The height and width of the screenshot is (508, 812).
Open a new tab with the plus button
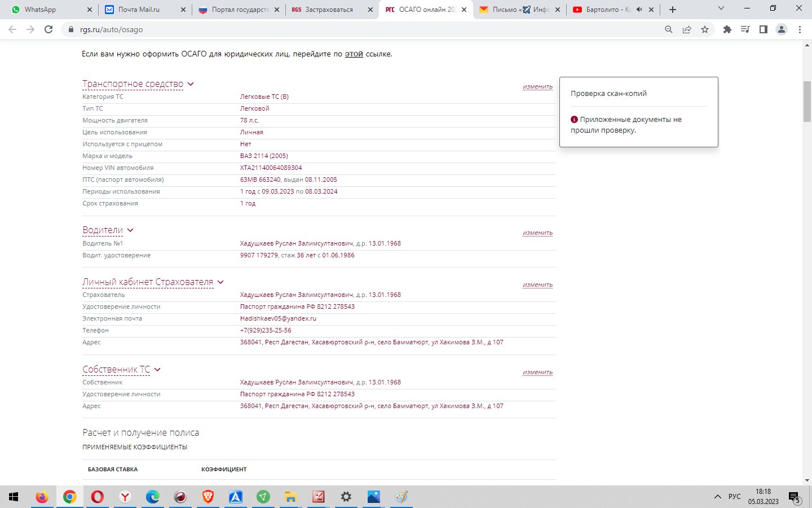coord(673,10)
